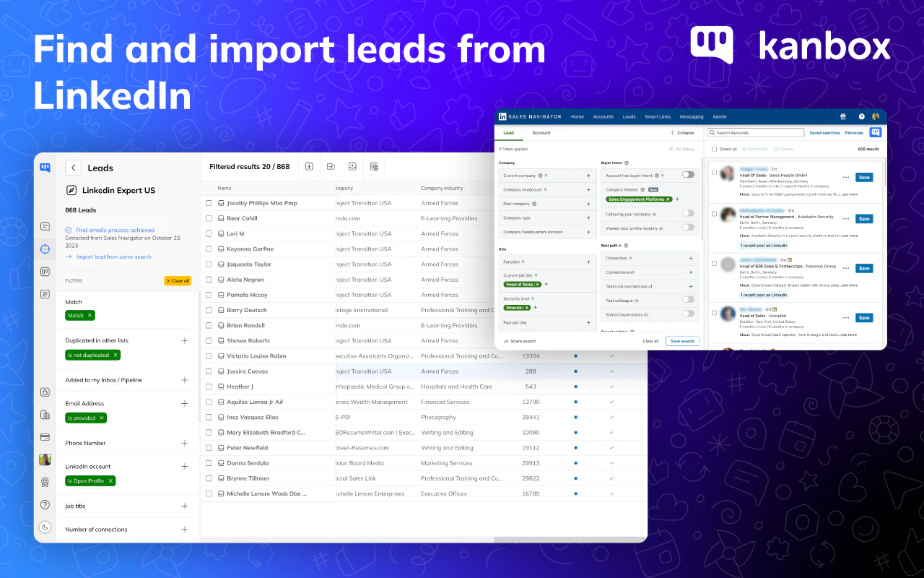The height and width of the screenshot is (578, 924).
Task: Expand Number of connections filter
Action: [x=185, y=530]
